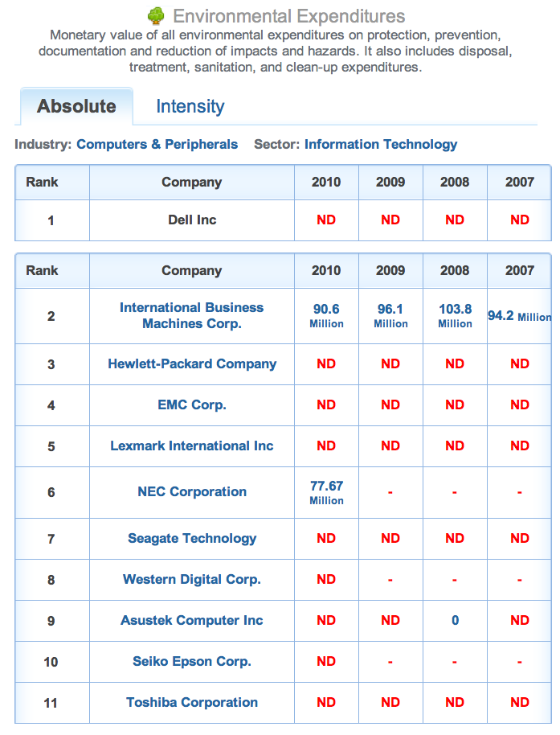Open Seiko Epson Corp. link
560x735 pixels.
pos(192,661)
